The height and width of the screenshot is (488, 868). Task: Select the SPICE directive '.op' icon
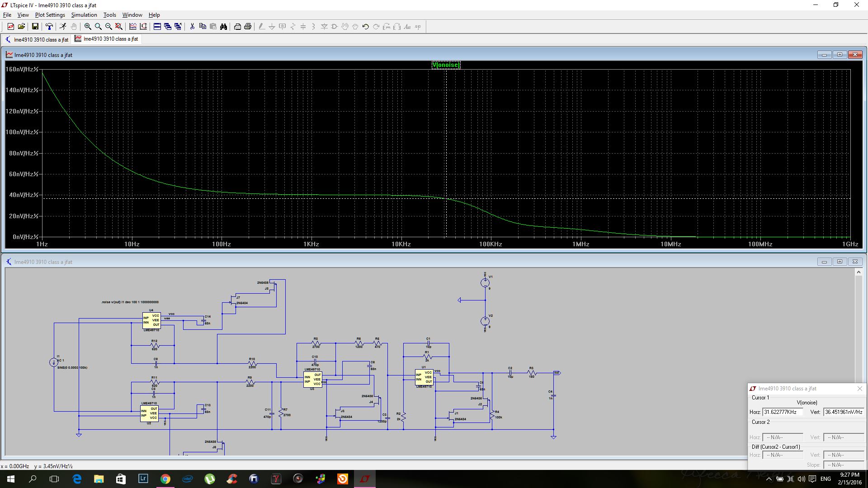point(418,27)
